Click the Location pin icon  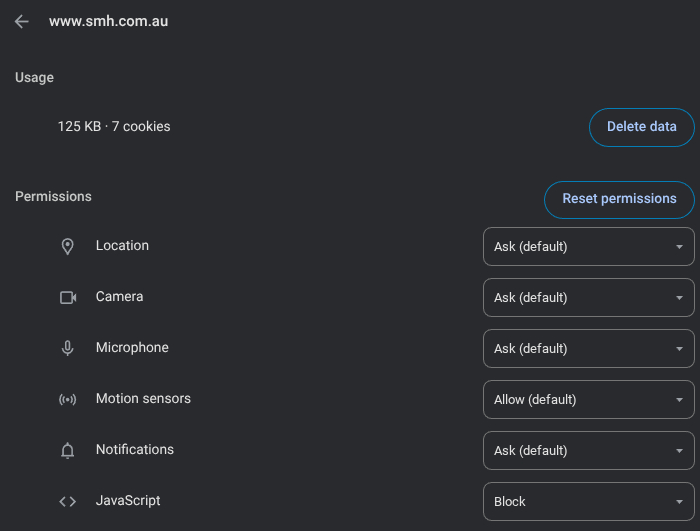tap(68, 246)
